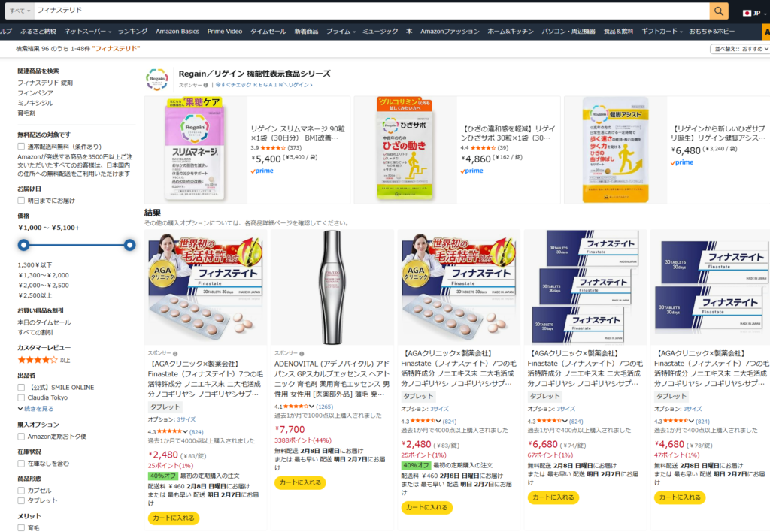Enable the 通常配送料無料 checkbox
Image resolution: width=770 pixels, height=532 pixels.
[x=21, y=147]
